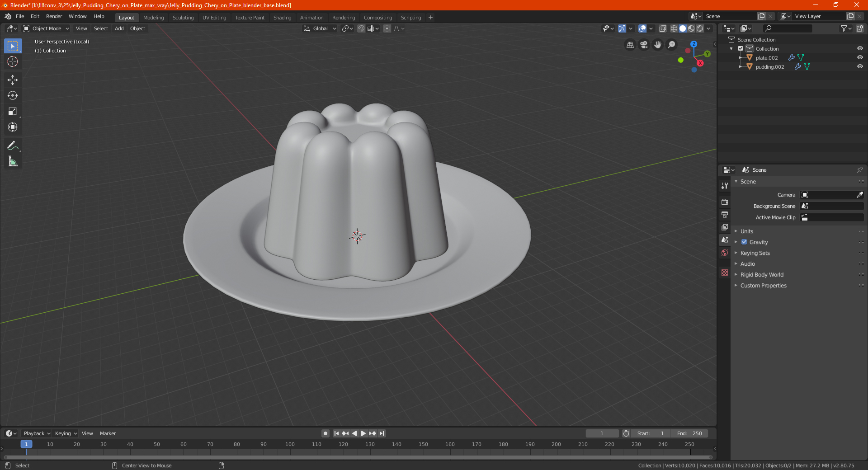Switch to the Sculpting workspace tab
The width and height of the screenshot is (868, 470).
(x=183, y=18)
